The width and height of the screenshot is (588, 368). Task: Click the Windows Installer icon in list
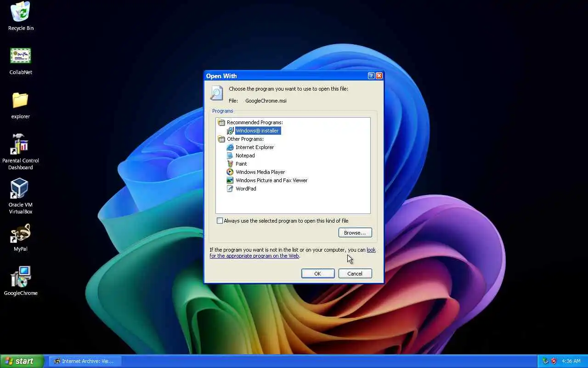(x=230, y=131)
